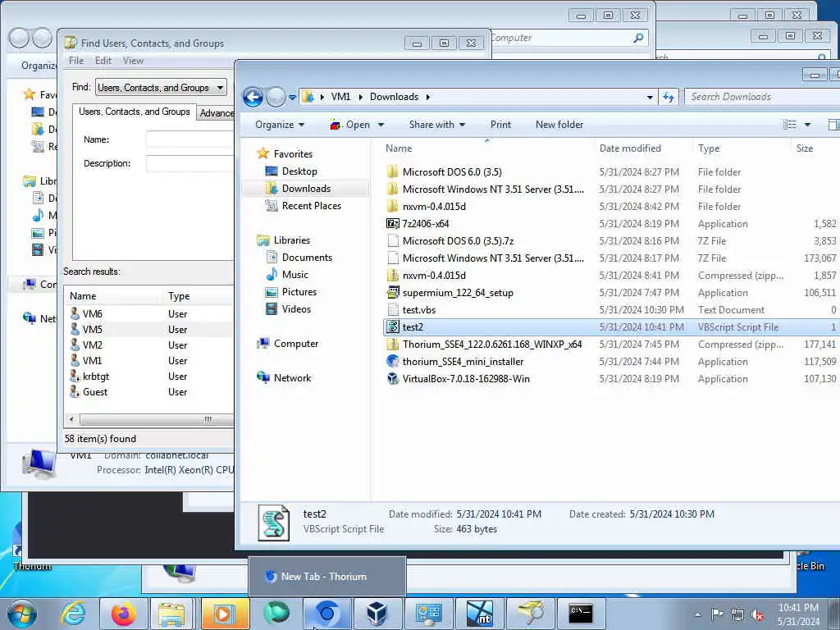
Task: Click Print in the toolbar
Action: [x=500, y=125]
